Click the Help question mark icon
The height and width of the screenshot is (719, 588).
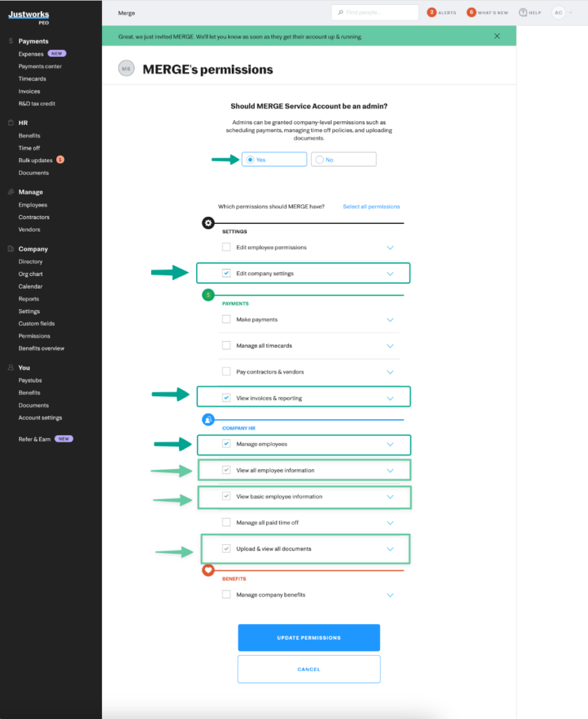pos(523,13)
